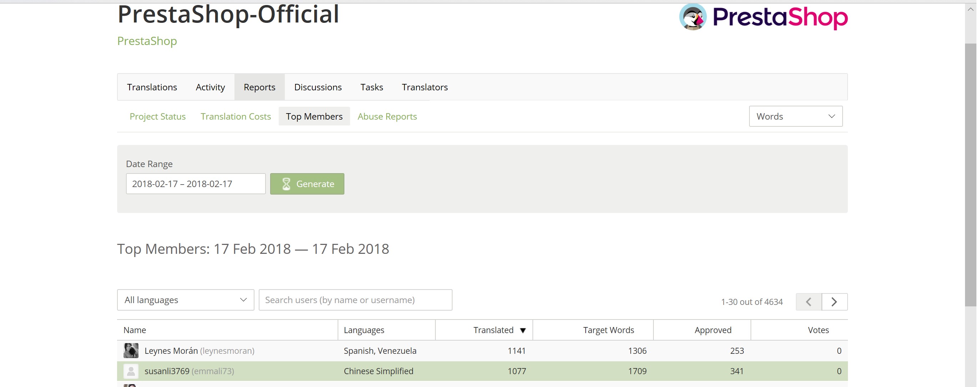
Task: Open the Words unit dropdown
Action: click(x=795, y=116)
